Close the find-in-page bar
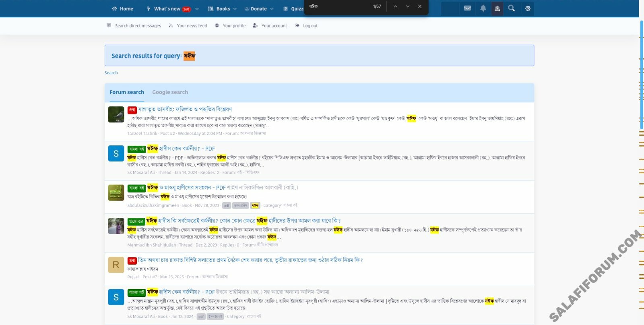This screenshot has height=325, width=644. click(420, 6)
